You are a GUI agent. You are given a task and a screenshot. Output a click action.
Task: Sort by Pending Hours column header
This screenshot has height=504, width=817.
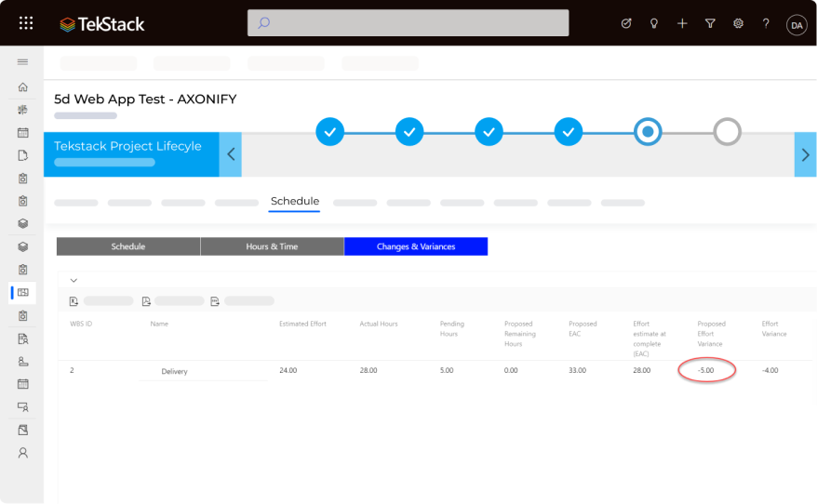pyautogui.click(x=451, y=328)
